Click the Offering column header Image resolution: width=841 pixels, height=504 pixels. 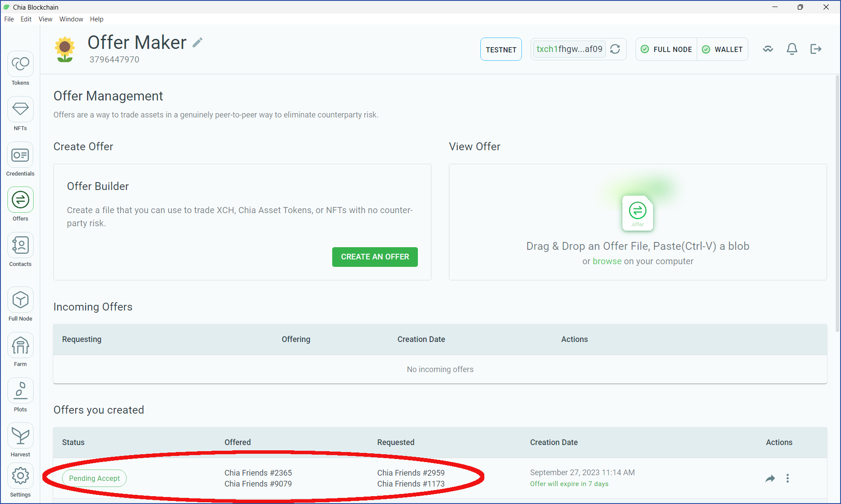tap(296, 339)
